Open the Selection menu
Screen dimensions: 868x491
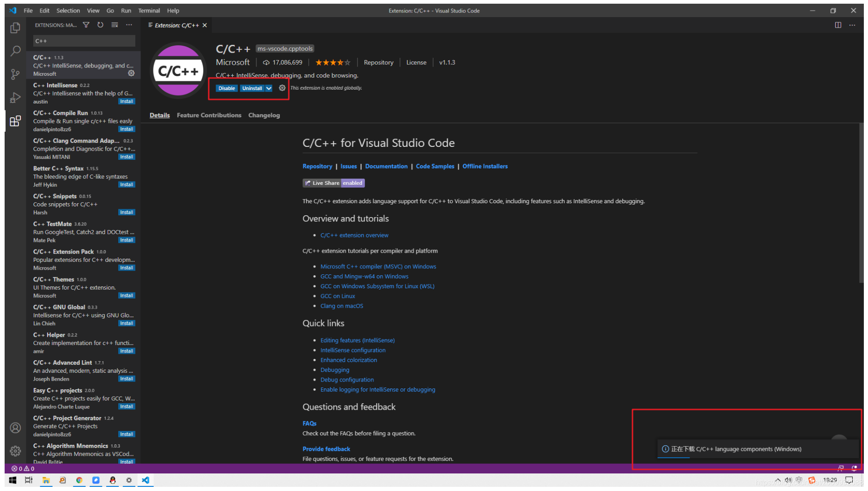pos(68,11)
